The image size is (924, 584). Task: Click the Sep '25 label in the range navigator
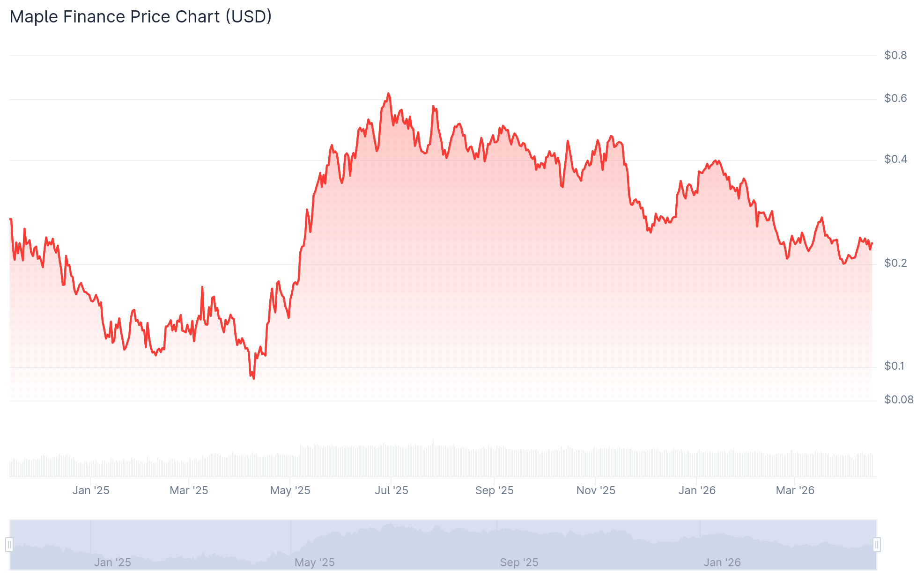[519, 562]
